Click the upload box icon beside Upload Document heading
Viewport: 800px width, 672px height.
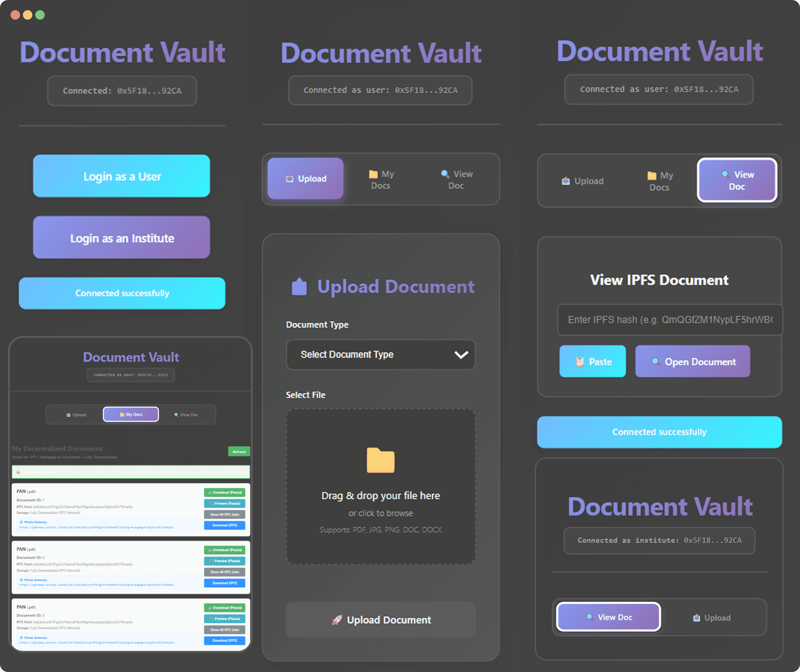(299, 286)
